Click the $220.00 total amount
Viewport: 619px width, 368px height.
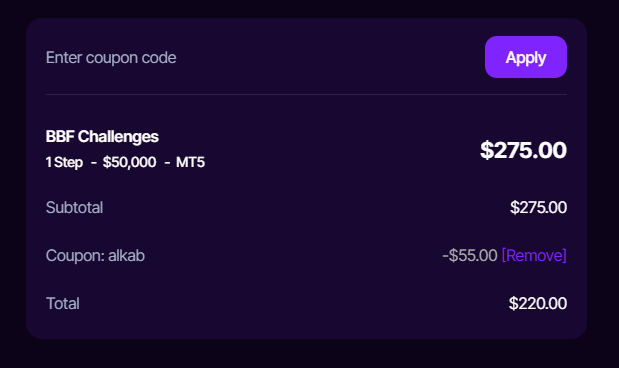[x=538, y=304]
